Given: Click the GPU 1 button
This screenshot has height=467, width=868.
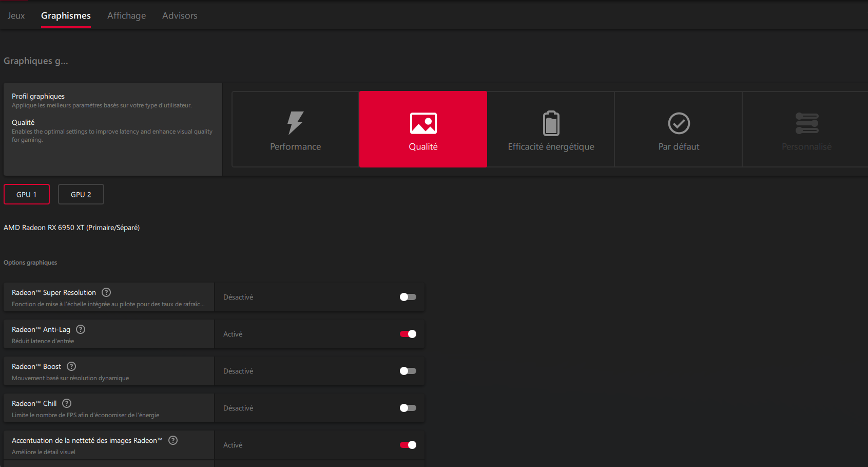Looking at the screenshot, I should 27,194.
